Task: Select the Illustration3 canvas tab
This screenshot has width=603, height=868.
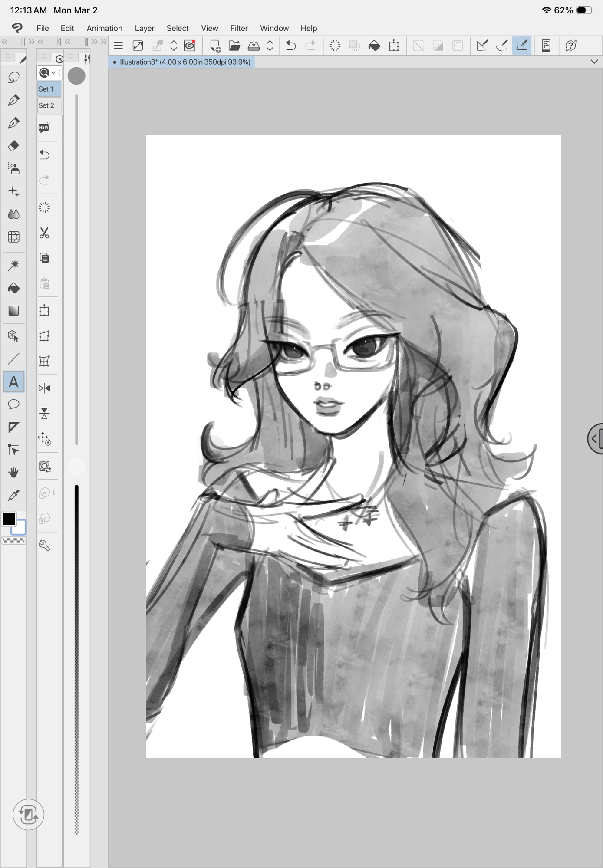Action: 182,62
